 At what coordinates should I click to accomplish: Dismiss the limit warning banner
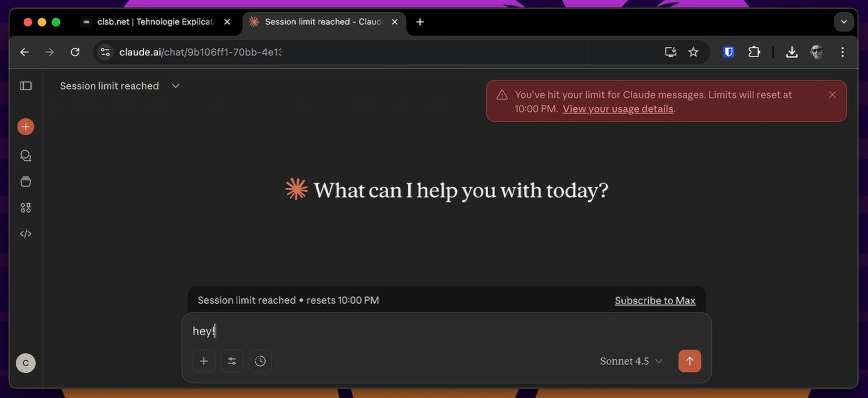832,95
